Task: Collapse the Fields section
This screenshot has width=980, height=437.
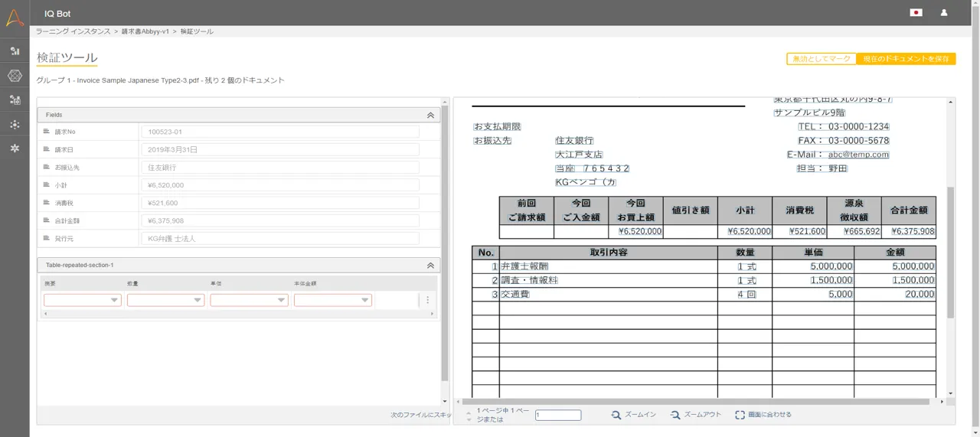Action: click(430, 115)
